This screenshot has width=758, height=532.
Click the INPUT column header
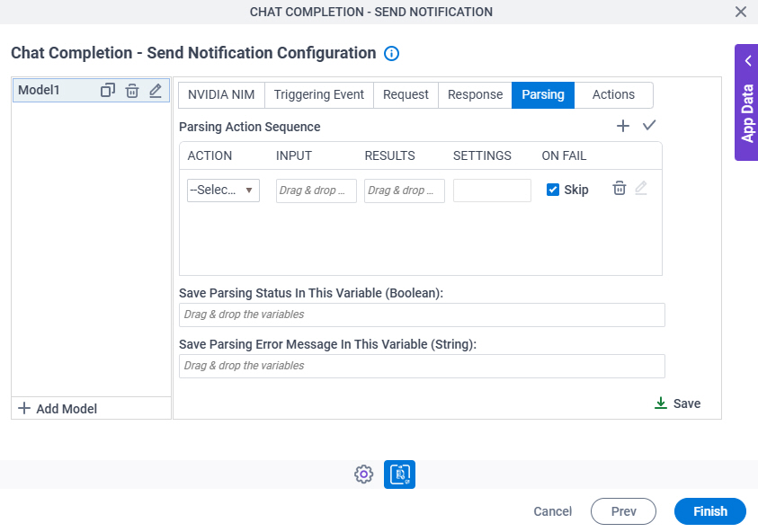point(294,155)
